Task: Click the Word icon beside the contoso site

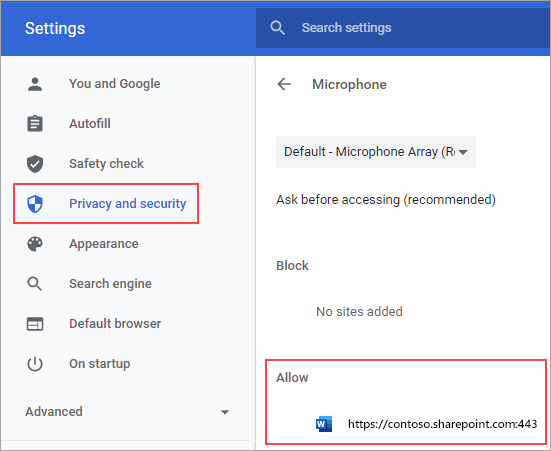Action: 324,424
